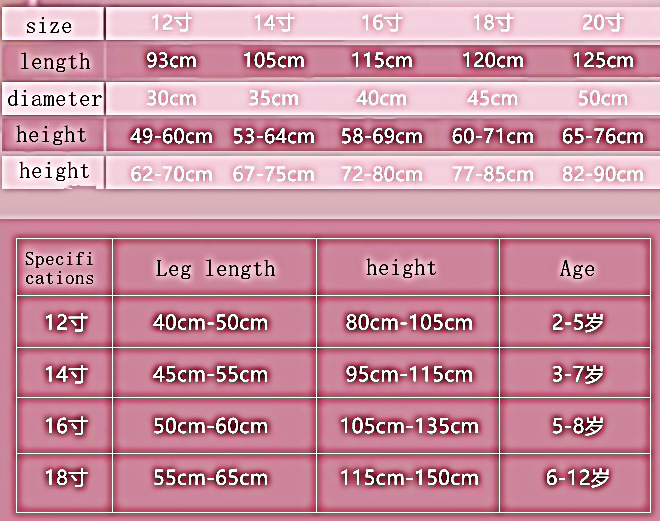Viewport: 660px width, 521px height.
Task: Click the 'length' row label
Action: (x=54, y=62)
